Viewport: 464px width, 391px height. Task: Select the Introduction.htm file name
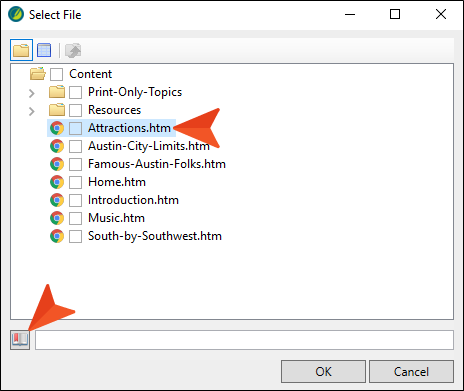133,200
